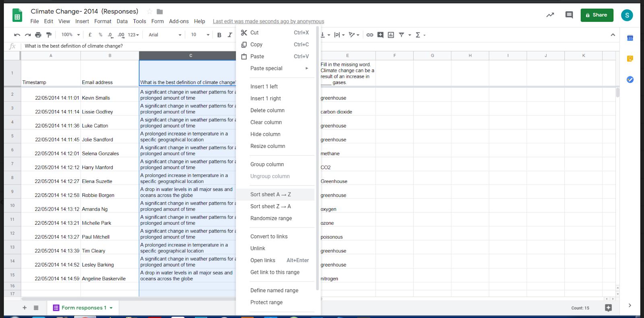The width and height of the screenshot is (644, 318).
Task: Open last edit history link
Action: [x=268, y=21]
